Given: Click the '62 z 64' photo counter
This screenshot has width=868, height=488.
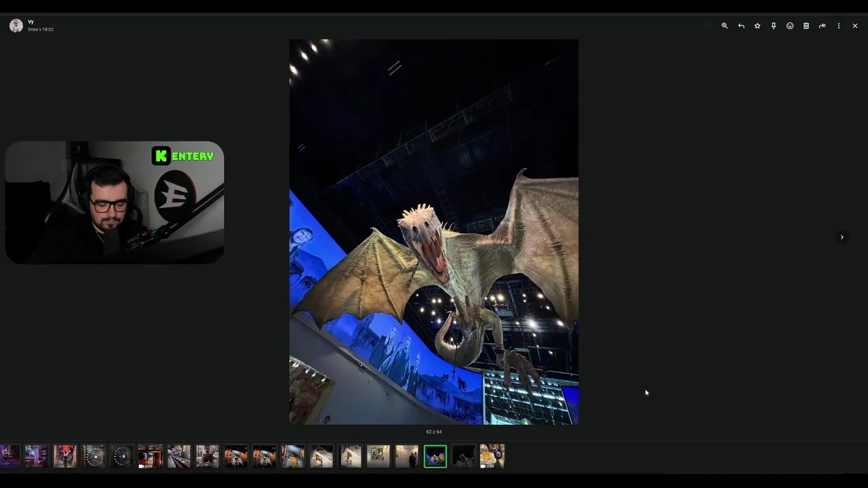Looking at the screenshot, I should 434,432.
